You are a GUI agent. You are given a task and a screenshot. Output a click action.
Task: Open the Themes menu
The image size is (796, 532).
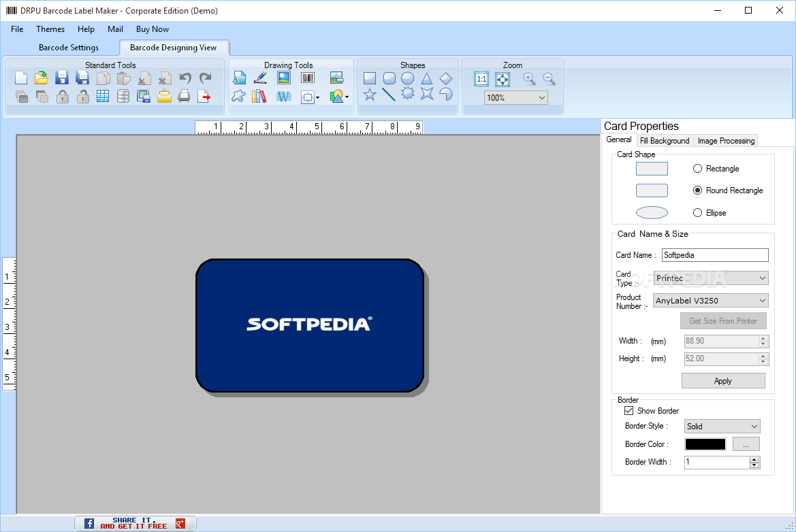[x=50, y=29]
